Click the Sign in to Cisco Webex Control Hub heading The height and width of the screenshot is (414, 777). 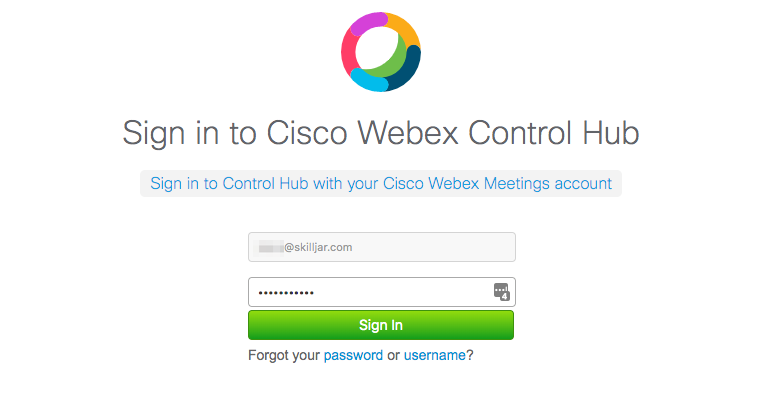[x=381, y=133]
